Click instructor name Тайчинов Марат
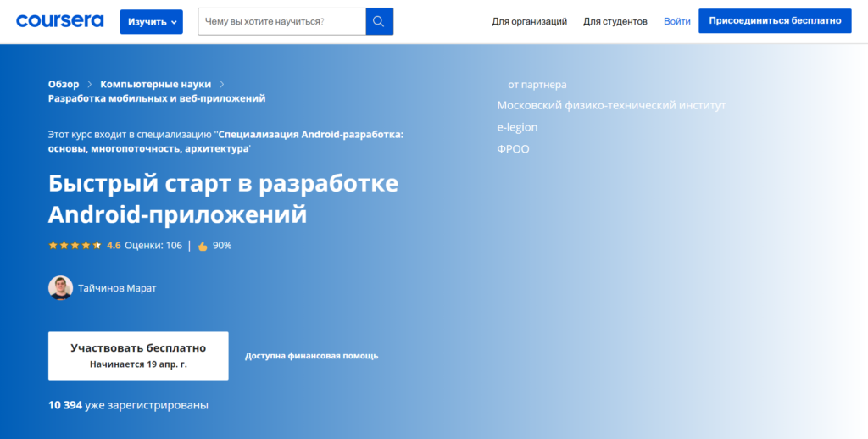This screenshot has height=439, width=868. pyautogui.click(x=117, y=288)
